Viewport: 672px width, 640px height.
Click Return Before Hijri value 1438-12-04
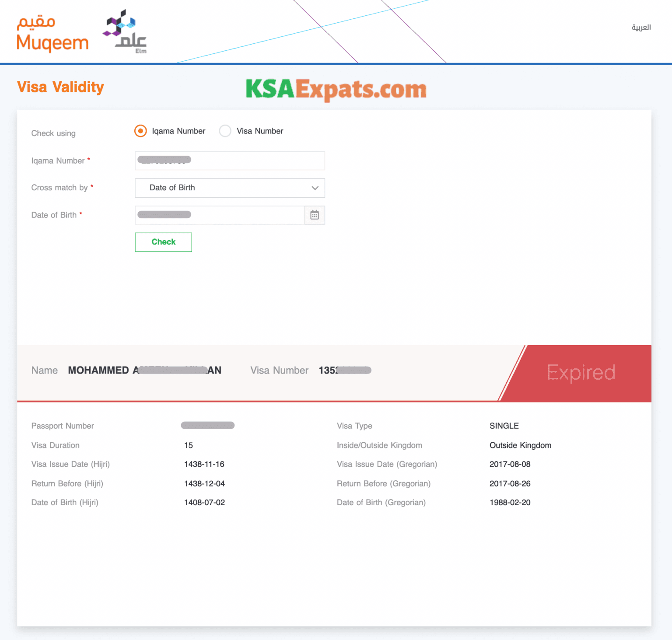204,483
